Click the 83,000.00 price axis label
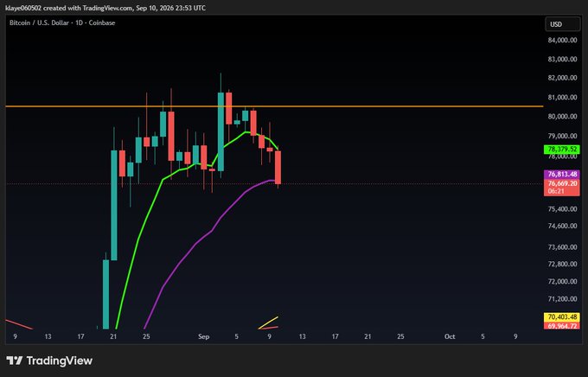Image resolution: width=588 pixels, height=377 pixels. pyautogui.click(x=562, y=60)
